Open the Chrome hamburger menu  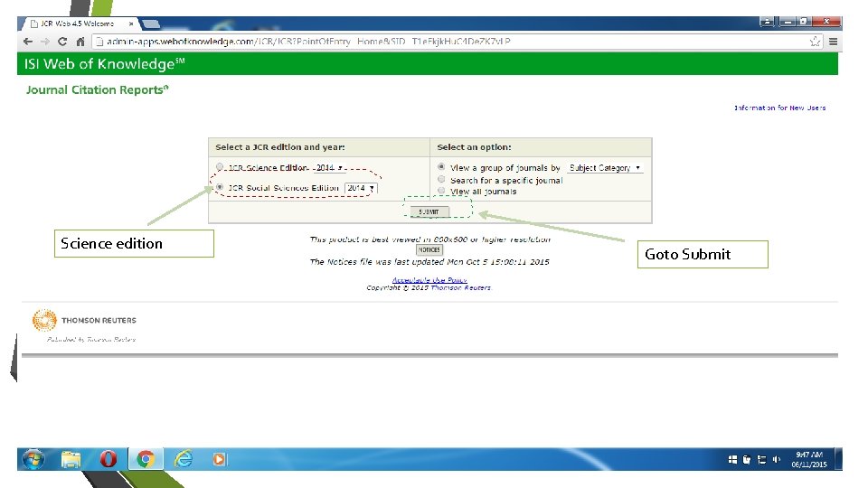pos(833,42)
